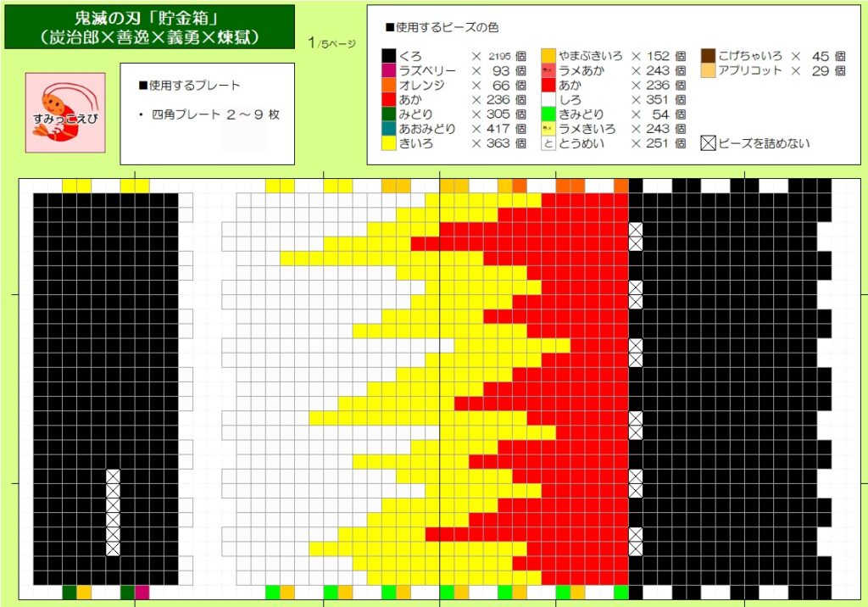Select the こげちゃいろ color name

click(750, 56)
